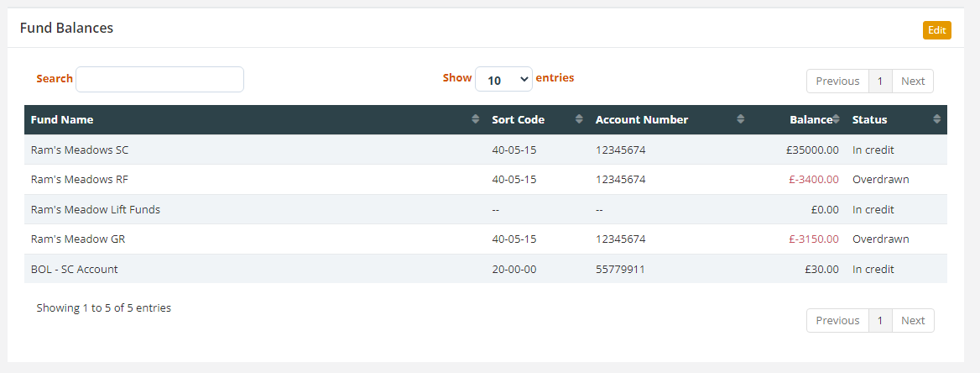
Task: Sort table by Fund Name column arrows
Action: [476, 119]
